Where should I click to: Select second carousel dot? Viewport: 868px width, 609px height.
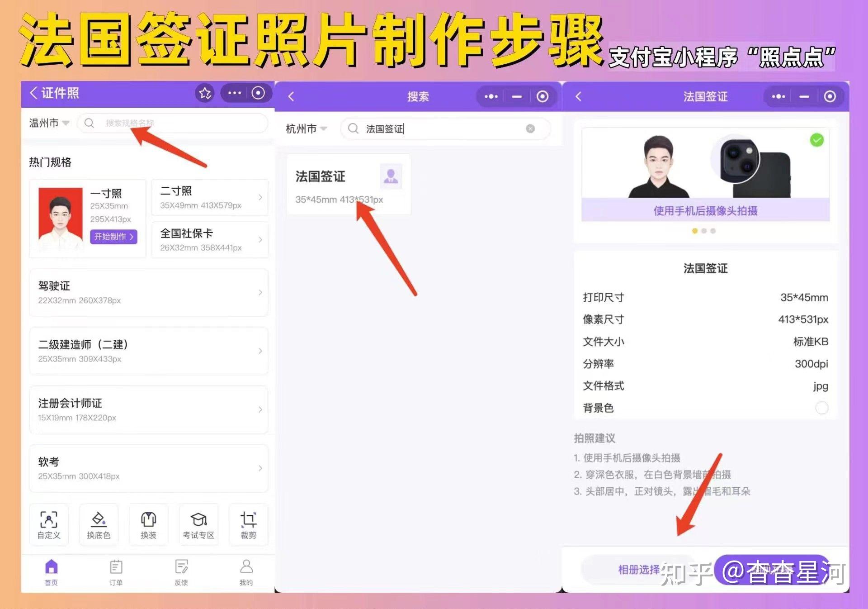[x=704, y=231]
